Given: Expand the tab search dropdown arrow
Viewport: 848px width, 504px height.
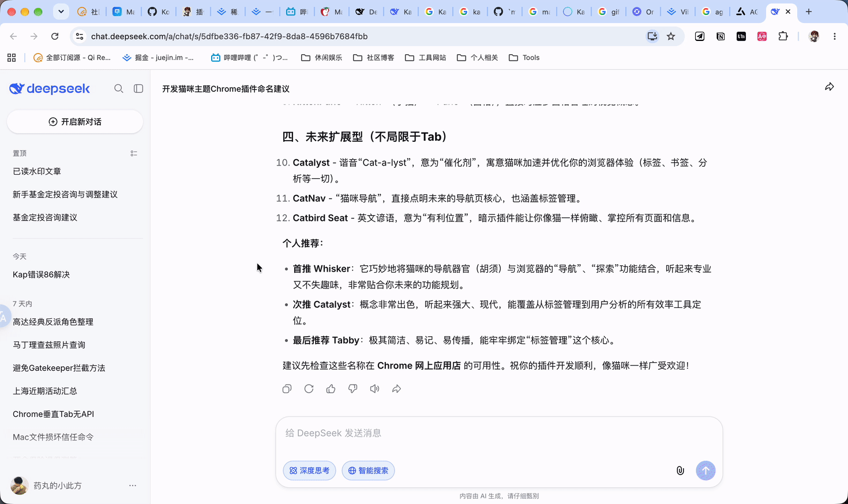Looking at the screenshot, I should coord(61,12).
